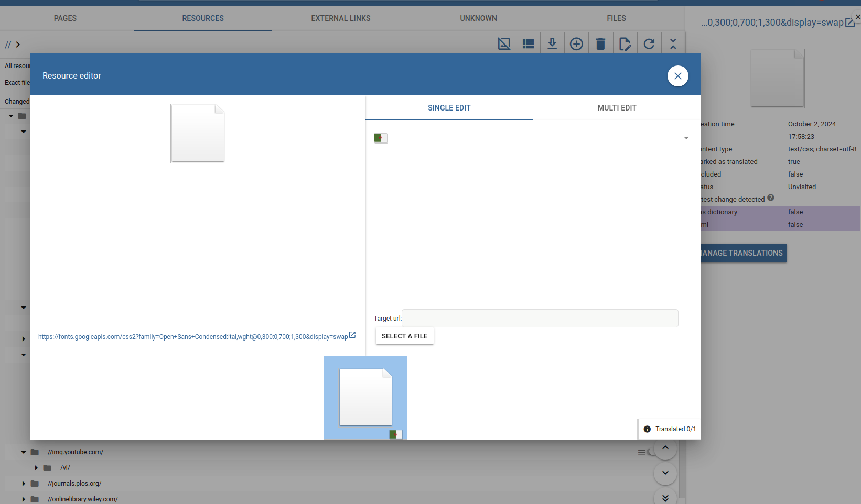Open the External Links tab
This screenshot has width=861, height=504.
[341, 18]
